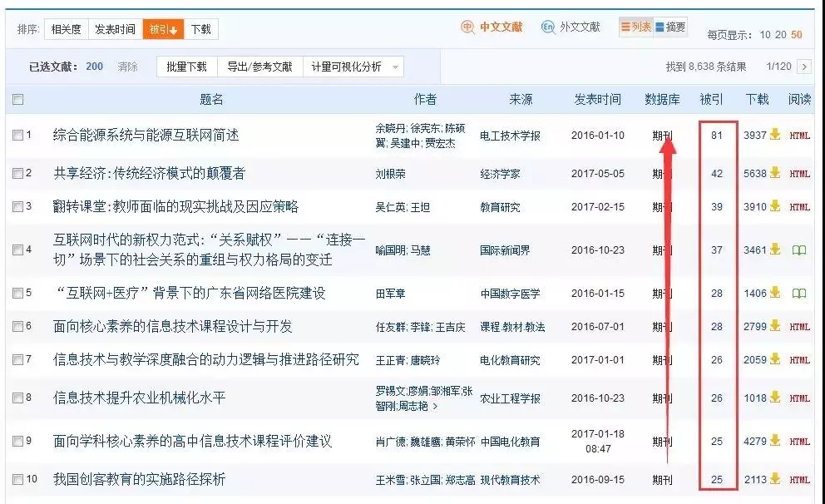
Task: Open HTML reading for 翻转课堂 article
Action: click(x=799, y=207)
